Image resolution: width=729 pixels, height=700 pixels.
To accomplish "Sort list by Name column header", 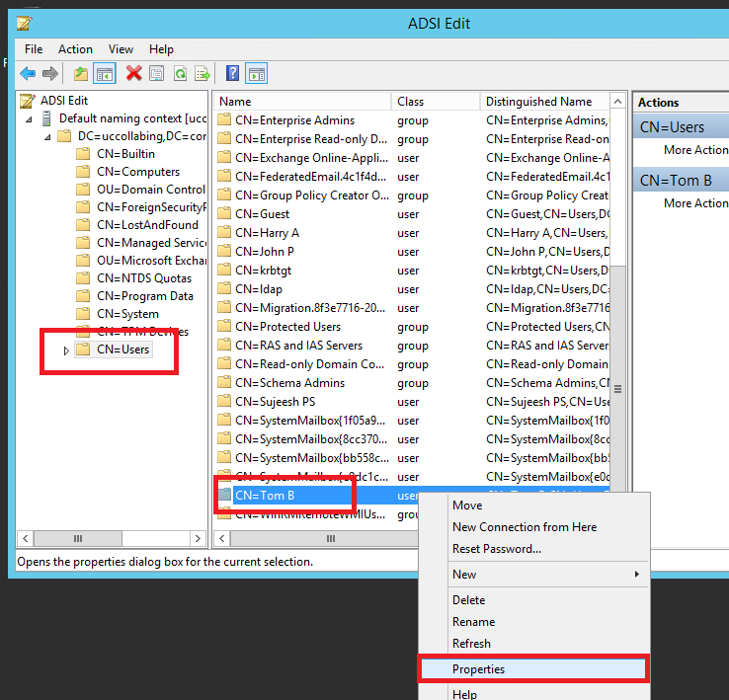I will (x=302, y=102).
